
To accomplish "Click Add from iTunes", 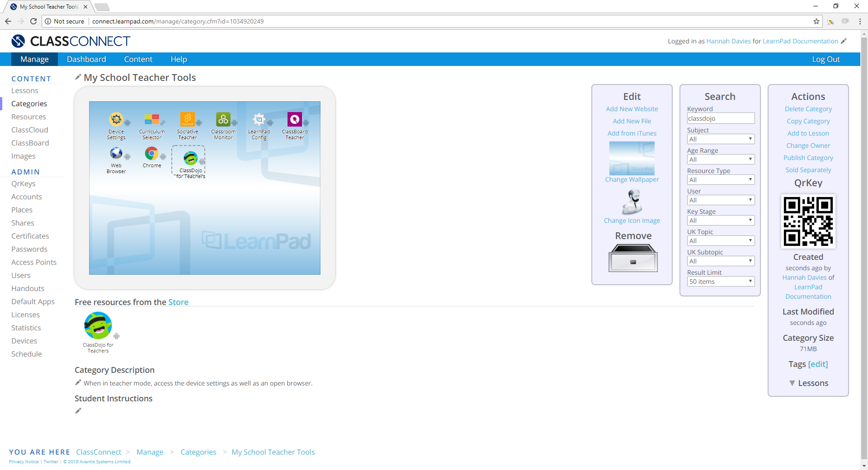I will click(x=632, y=133).
